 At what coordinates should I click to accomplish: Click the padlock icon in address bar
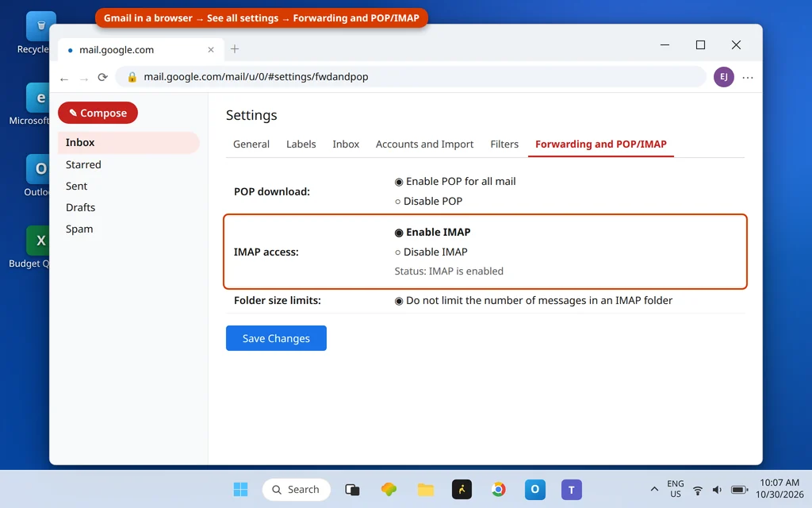[132, 77]
